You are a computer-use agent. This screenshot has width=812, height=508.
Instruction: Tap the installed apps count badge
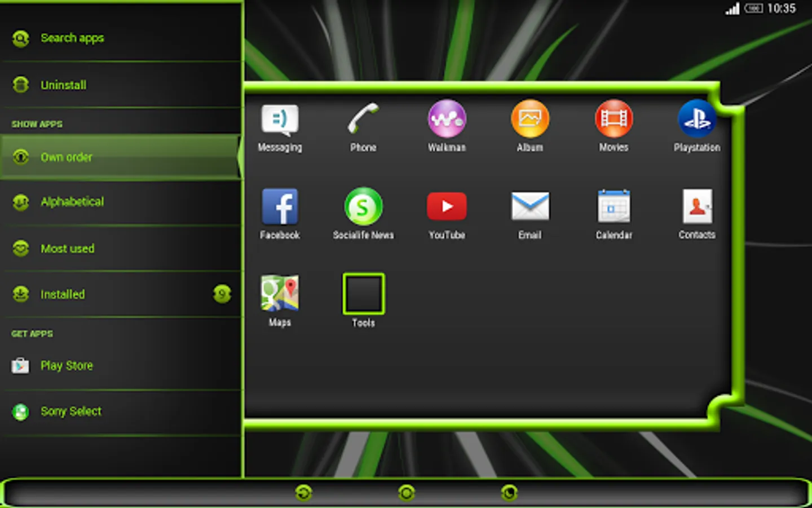click(222, 294)
